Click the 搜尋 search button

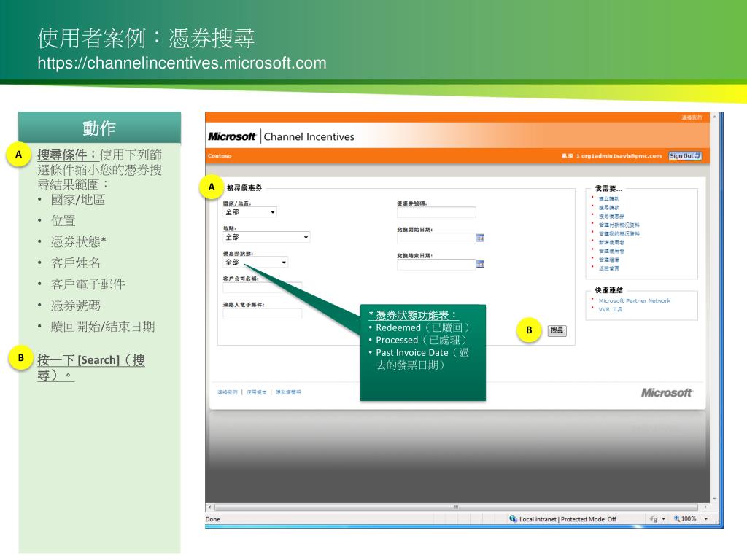pos(557,330)
